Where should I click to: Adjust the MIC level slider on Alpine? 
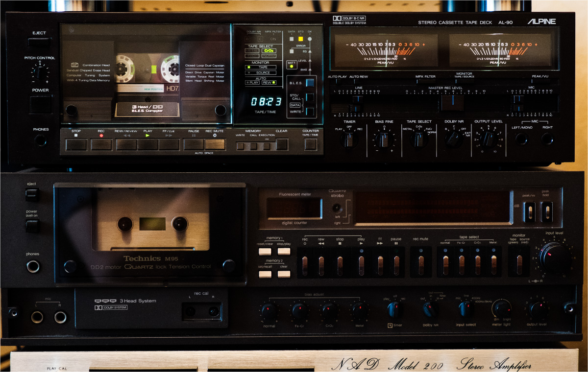point(518,103)
